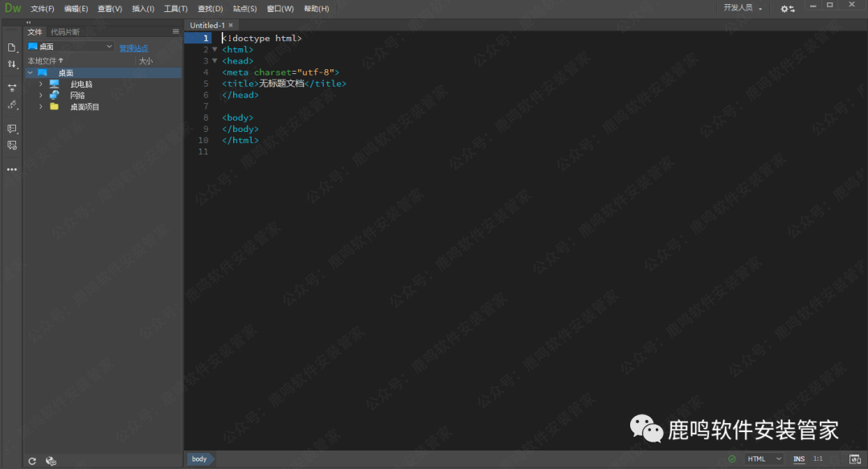Image resolution: width=868 pixels, height=469 pixels.
Task: Open the 开发人员 workspace dropdown
Action: 743,8
